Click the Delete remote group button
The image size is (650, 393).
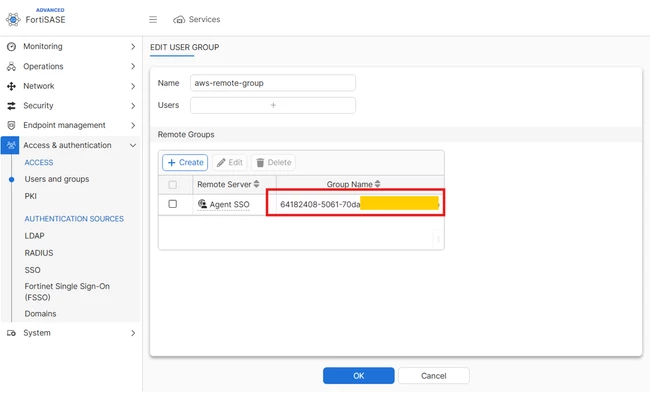(274, 163)
